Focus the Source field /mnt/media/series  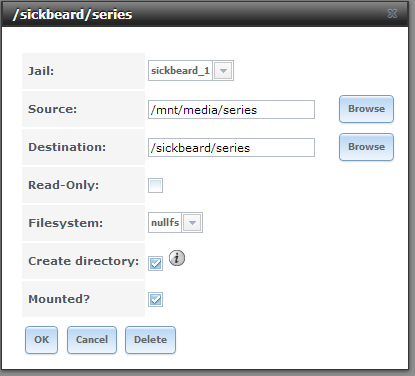(x=231, y=109)
